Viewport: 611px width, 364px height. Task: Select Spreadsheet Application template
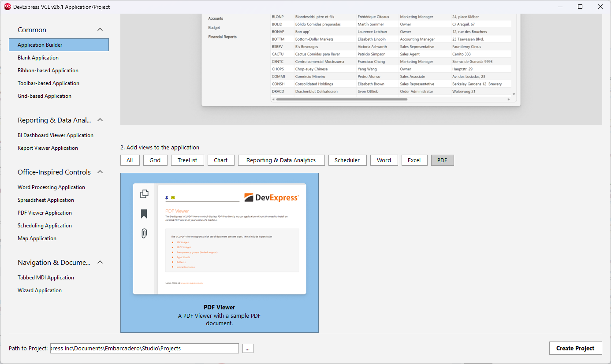[59, 200]
